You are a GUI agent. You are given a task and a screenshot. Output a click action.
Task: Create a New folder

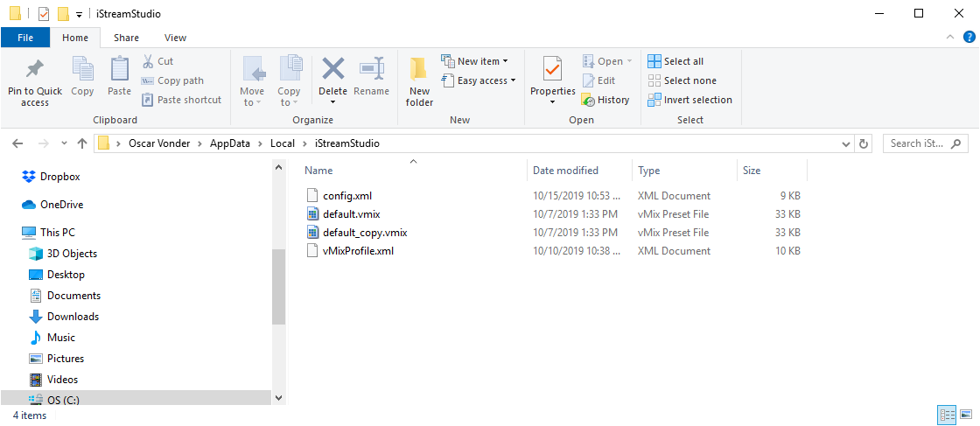click(x=419, y=82)
